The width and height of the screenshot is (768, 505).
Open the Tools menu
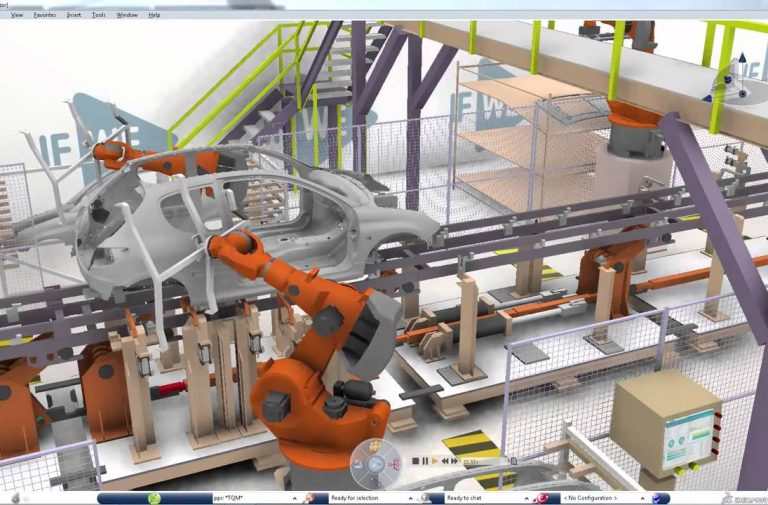point(99,15)
